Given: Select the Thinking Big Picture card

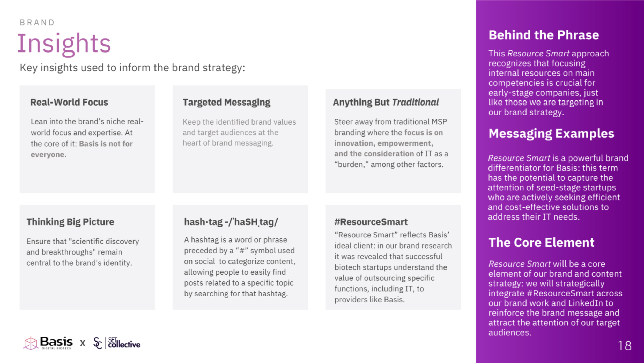Looking at the screenshot, I should point(87,257).
